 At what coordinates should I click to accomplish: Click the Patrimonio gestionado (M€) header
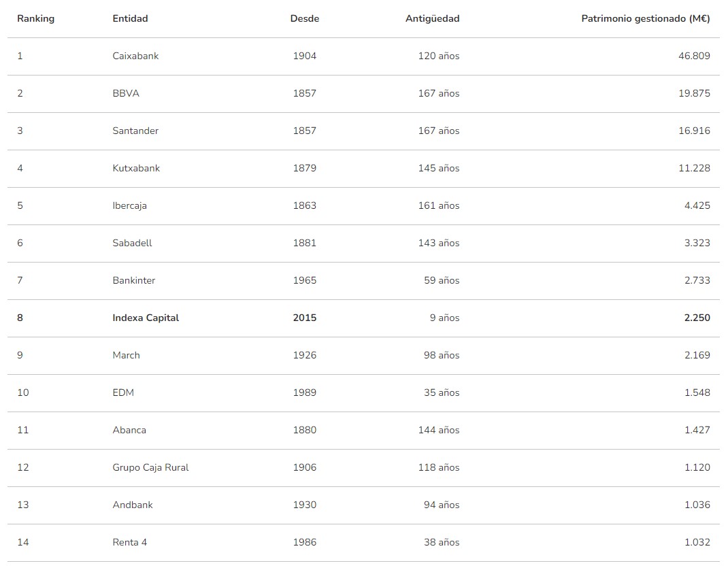[x=645, y=18]
